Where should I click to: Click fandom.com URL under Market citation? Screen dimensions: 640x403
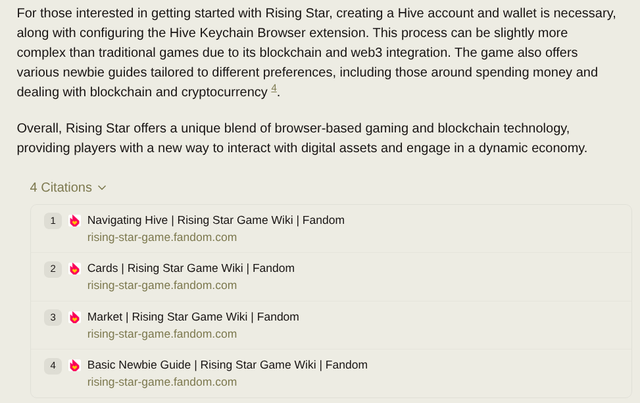(x=162, y=334)
